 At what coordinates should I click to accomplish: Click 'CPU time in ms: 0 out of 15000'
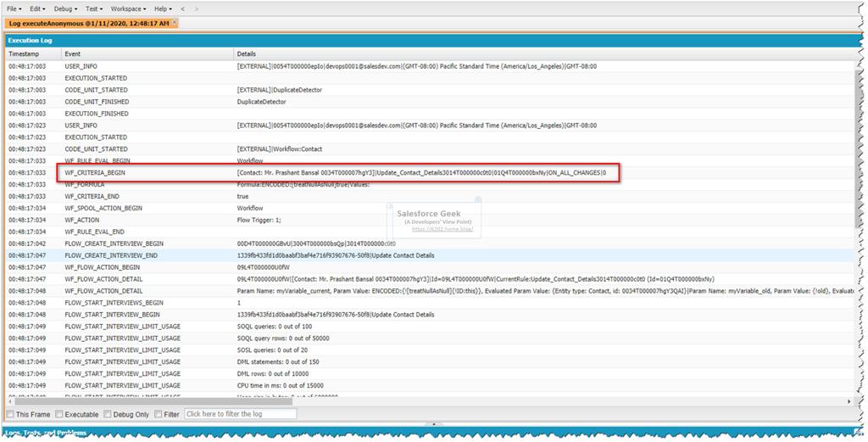tap(280, 385)
